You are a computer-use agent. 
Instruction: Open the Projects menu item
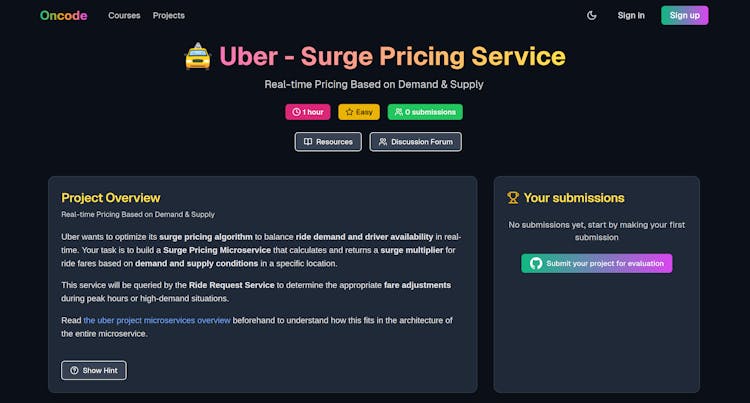point(169,15)
